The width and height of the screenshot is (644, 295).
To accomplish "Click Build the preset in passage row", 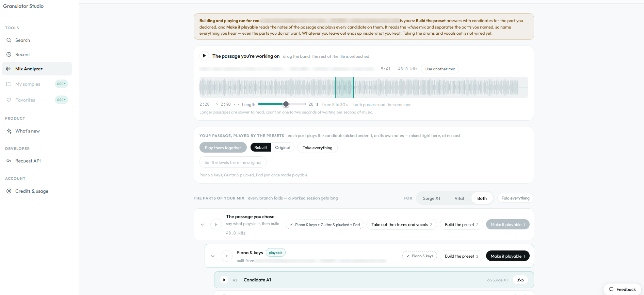I will click(x=462, y=225).
